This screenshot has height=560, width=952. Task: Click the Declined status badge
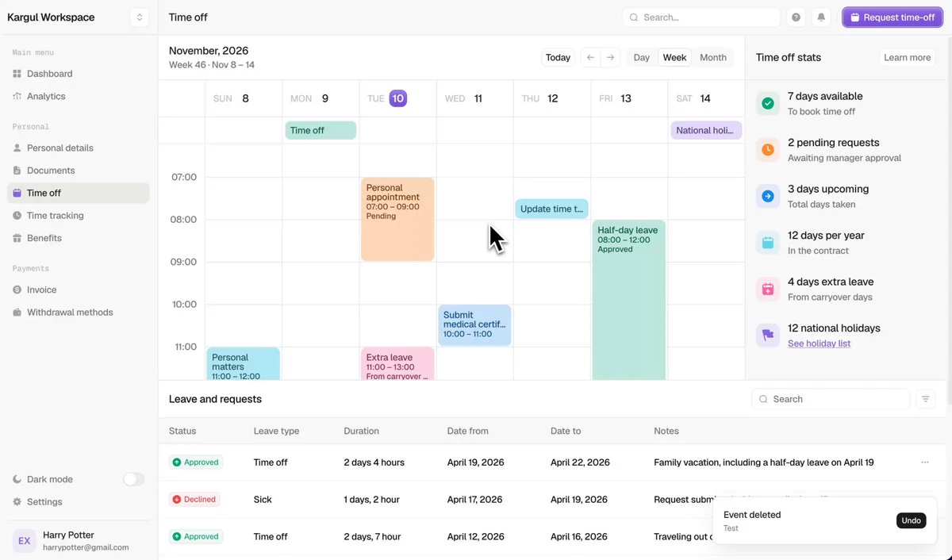[194, 500]
